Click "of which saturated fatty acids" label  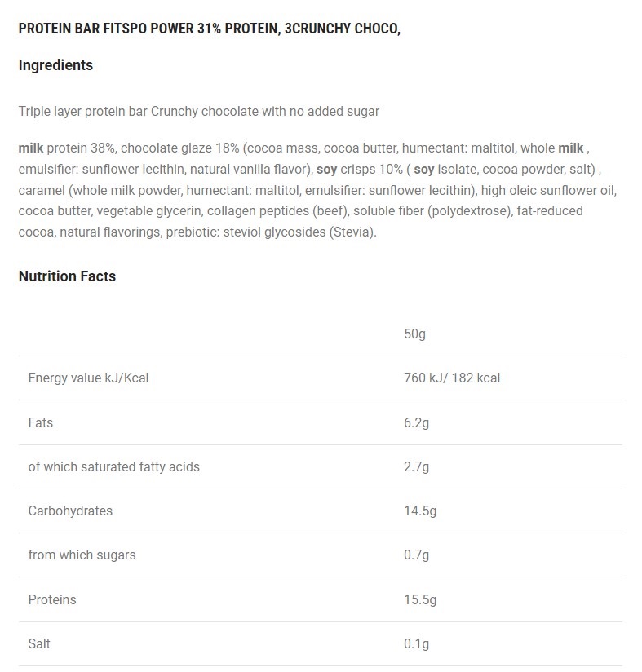click(x=113, y=466)
